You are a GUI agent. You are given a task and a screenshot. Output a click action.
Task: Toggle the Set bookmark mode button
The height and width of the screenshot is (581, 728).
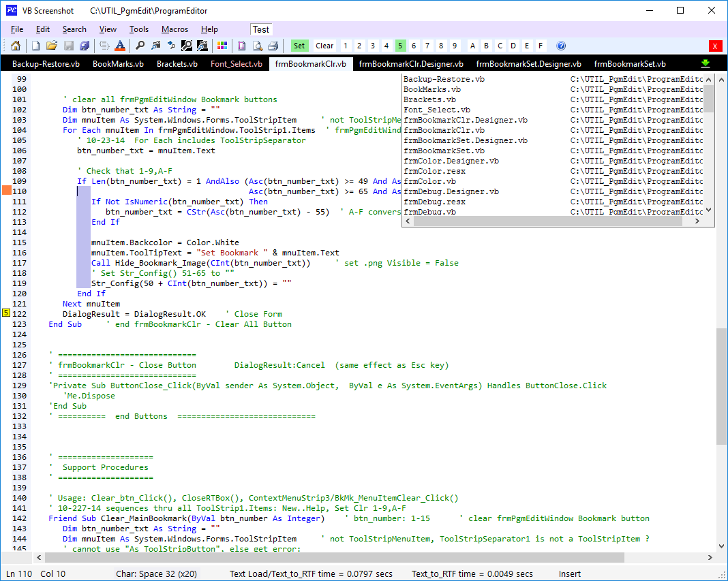click(x=299, y=46)
